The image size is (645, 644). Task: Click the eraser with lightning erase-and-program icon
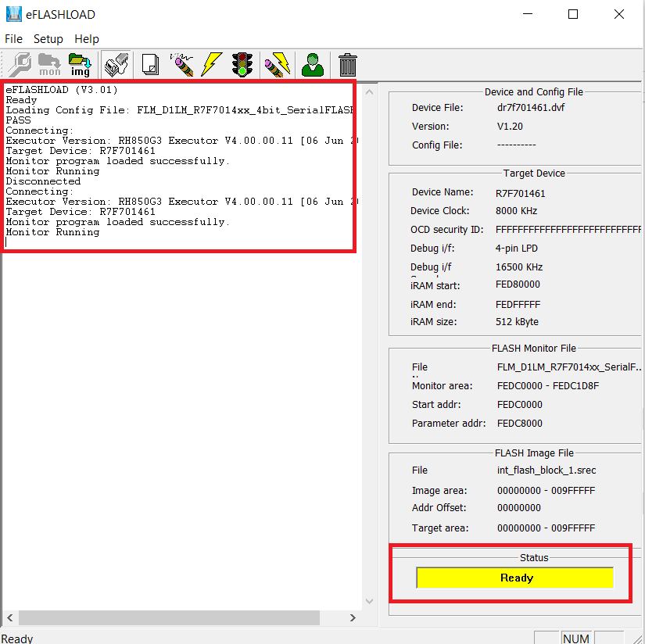[x=278, y=65]
